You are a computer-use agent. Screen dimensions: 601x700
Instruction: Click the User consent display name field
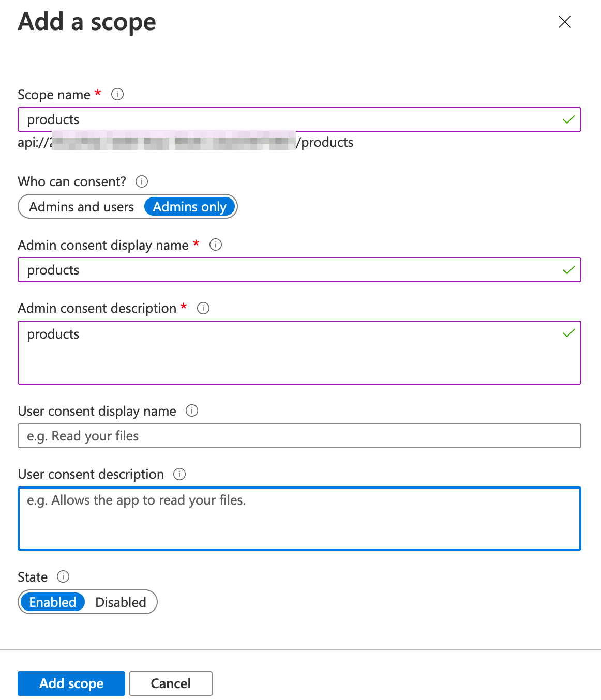299,436
